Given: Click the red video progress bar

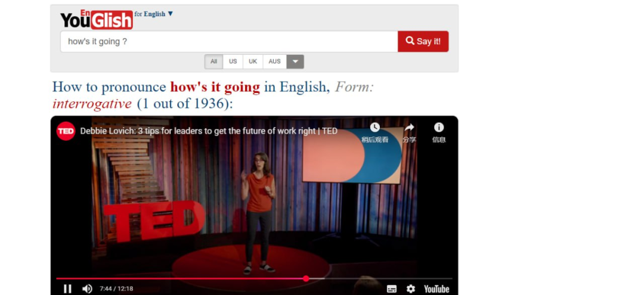Looking at the screenshot, I should click(x=179, y=278).
